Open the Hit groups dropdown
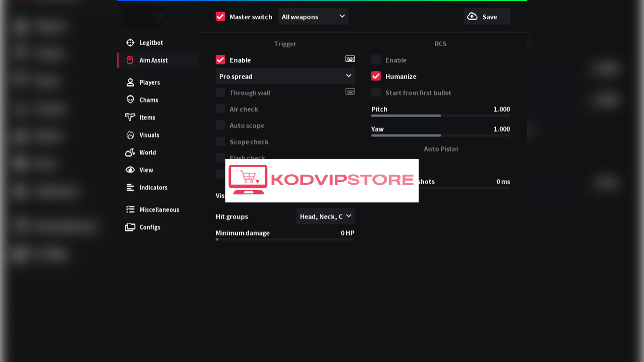The height and width of the screenshot is (362, 644). (325, 216)
